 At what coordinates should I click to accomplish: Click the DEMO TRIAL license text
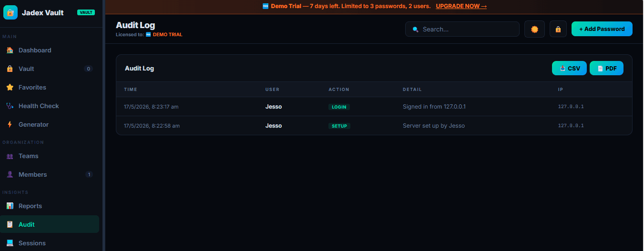(167, 34)
